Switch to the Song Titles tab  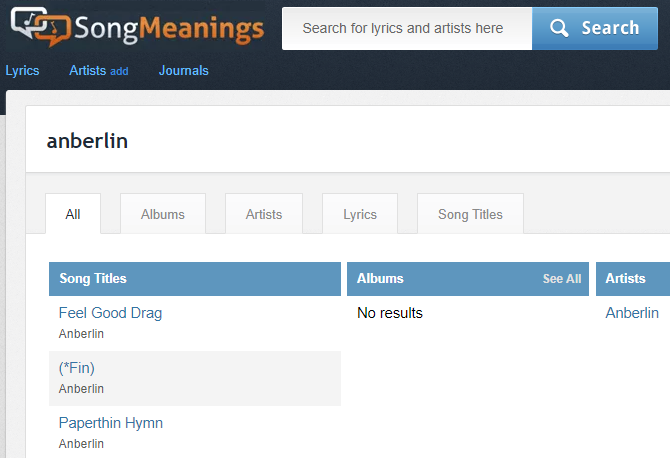[x=470, y=214]
